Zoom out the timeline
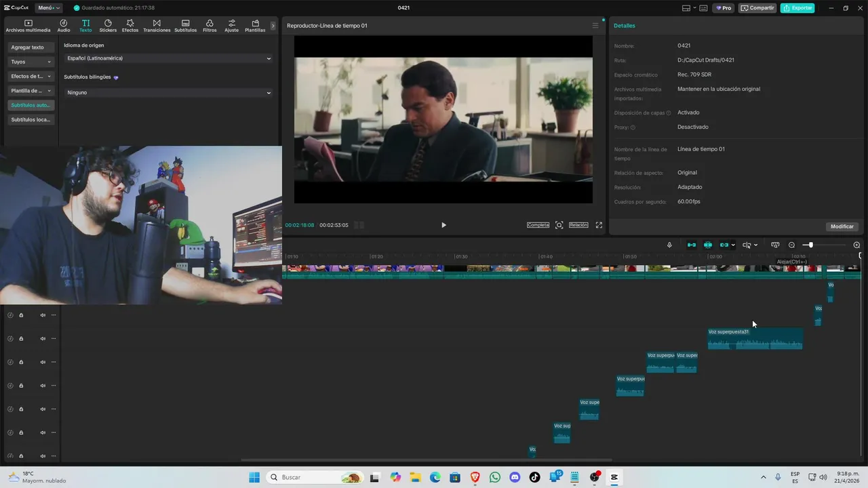 click(791, 245)
